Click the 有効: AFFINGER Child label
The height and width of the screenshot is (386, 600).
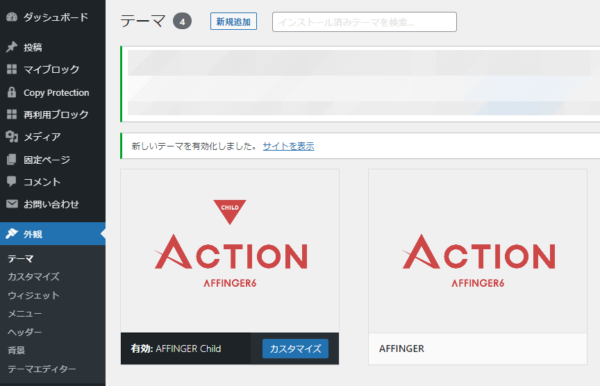(176, 349)
